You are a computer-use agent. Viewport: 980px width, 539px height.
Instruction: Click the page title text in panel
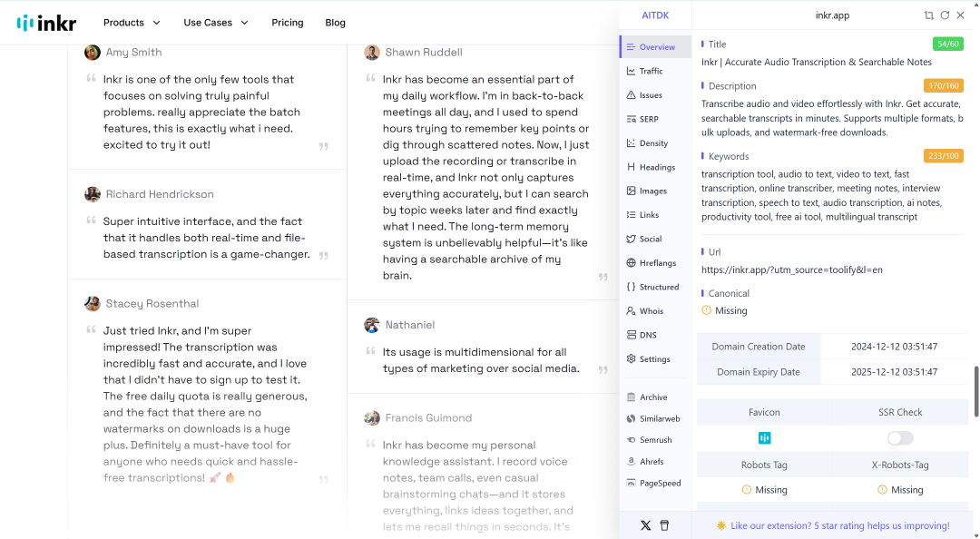(x=817, y=62)
